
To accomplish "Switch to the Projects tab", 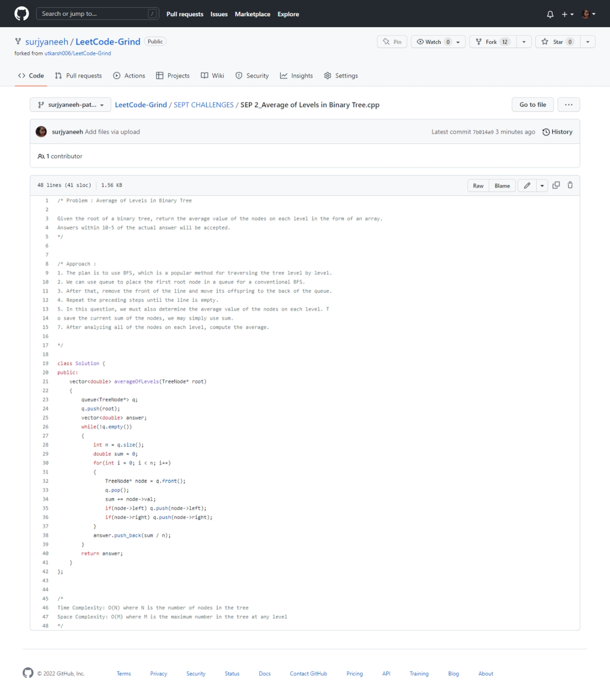I will coord(173,76).
